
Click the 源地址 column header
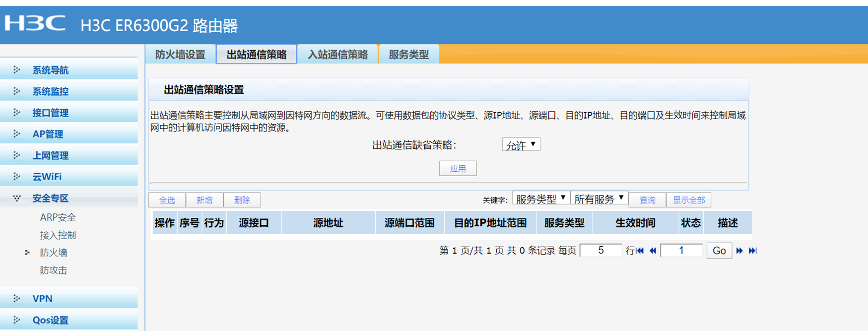[328, 223]
